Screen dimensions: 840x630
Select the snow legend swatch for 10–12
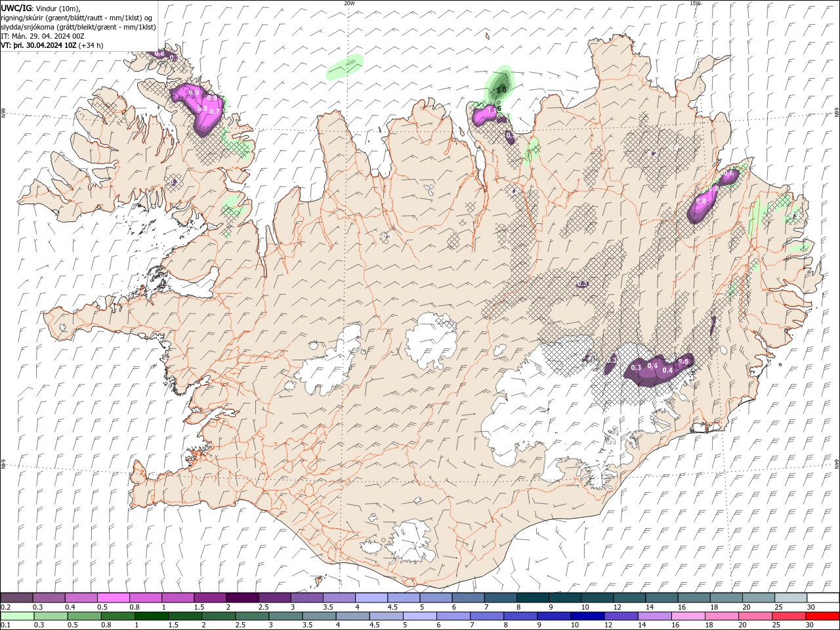pos(597,598)
